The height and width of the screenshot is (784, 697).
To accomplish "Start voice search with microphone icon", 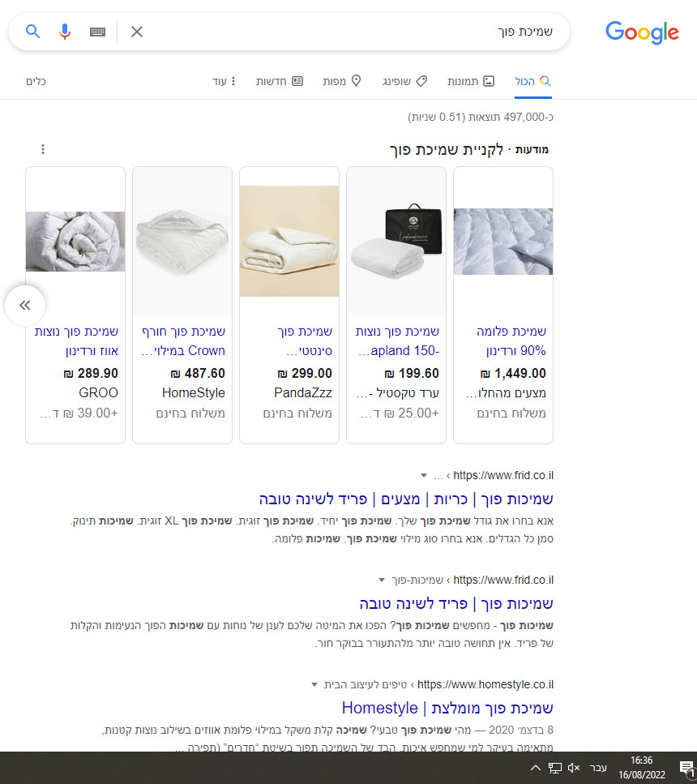I will [x=65, y=32].
